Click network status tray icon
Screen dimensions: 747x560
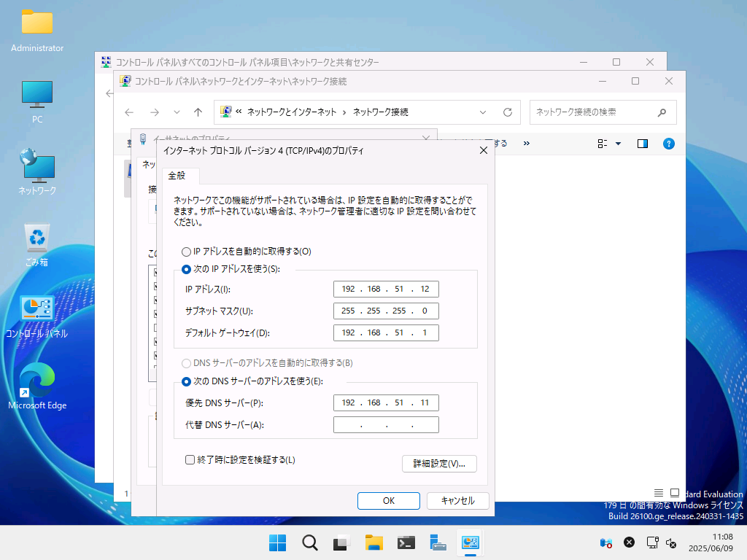(x=652, y=542)
